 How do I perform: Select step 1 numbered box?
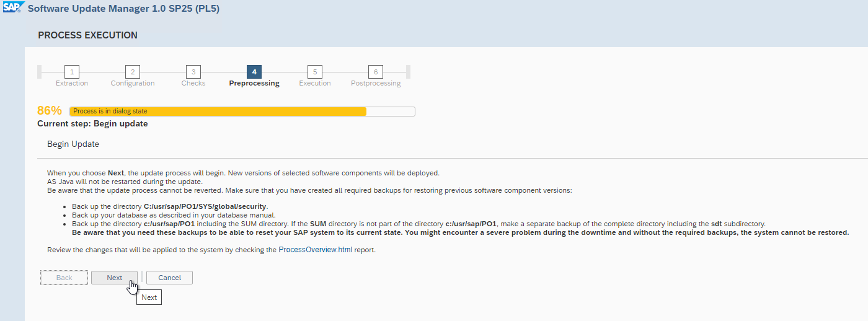72,71
